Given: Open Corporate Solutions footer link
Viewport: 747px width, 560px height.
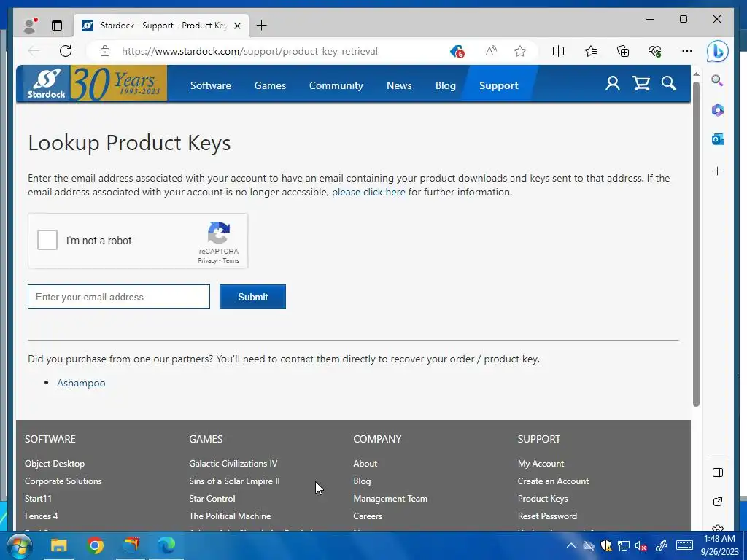Looking at the screenshot, I should [63, 481].
